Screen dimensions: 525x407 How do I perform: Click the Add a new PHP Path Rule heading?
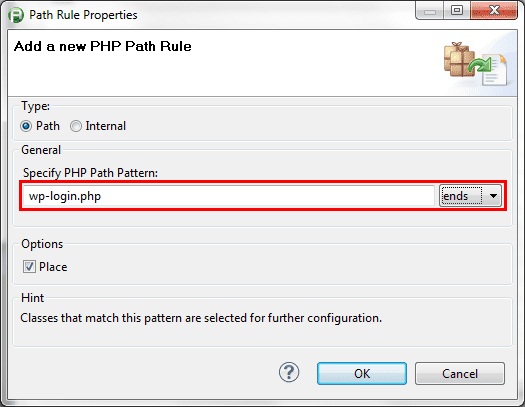(102, 46)
